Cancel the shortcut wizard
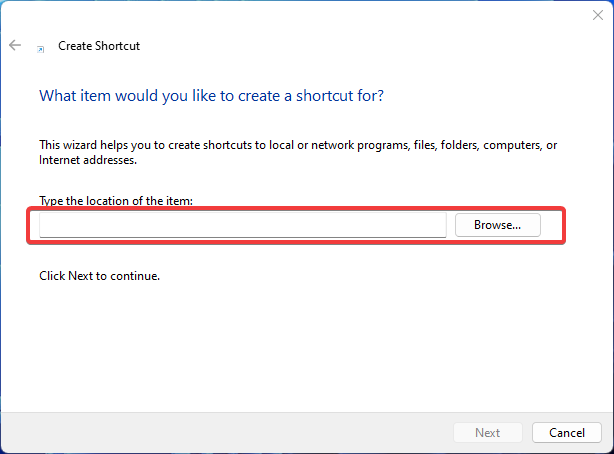Screen dimensions: 614x454 [x=567, y=432]
